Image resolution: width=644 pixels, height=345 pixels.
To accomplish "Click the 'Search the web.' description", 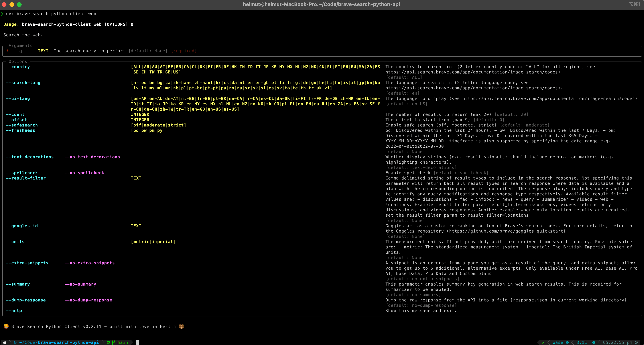I will 23,35.
